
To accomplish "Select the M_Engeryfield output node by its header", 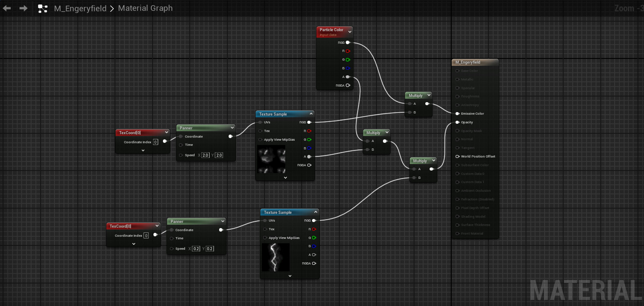I will [x=475, y=62].
